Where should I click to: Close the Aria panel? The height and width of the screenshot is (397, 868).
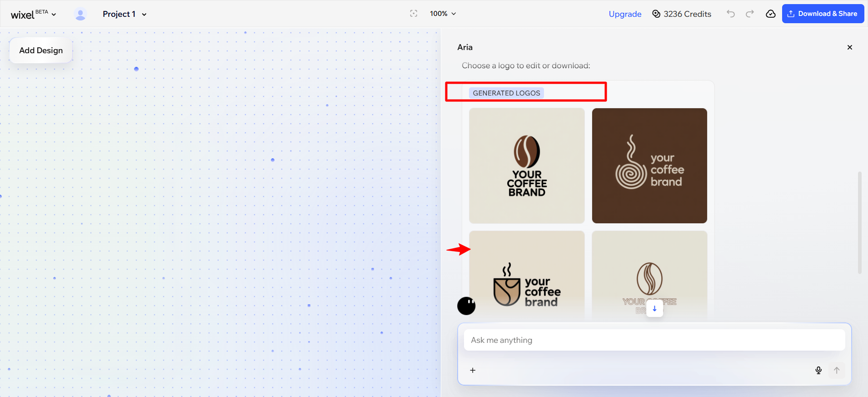tap(850, 47)
